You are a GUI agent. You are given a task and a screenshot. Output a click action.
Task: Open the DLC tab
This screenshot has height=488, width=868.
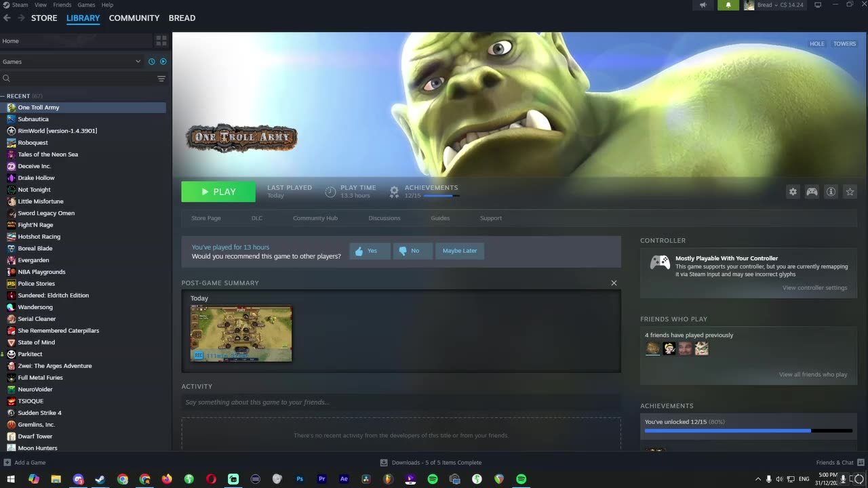point(257,218)
